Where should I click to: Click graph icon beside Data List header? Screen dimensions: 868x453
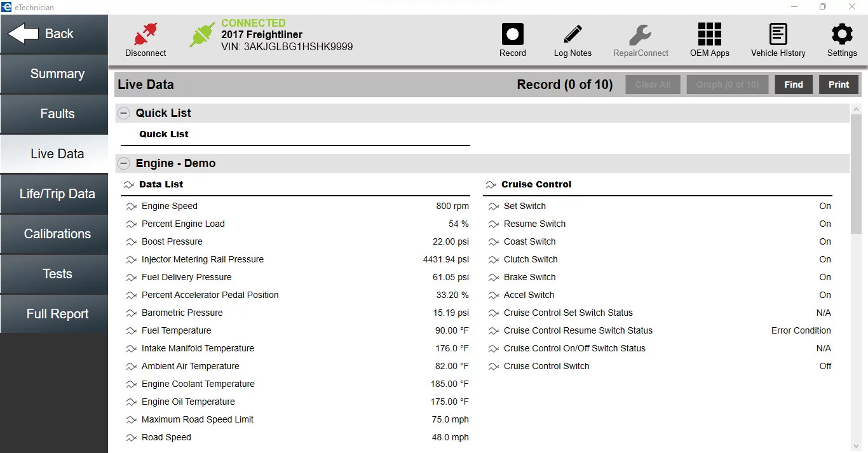pos(128,185)
